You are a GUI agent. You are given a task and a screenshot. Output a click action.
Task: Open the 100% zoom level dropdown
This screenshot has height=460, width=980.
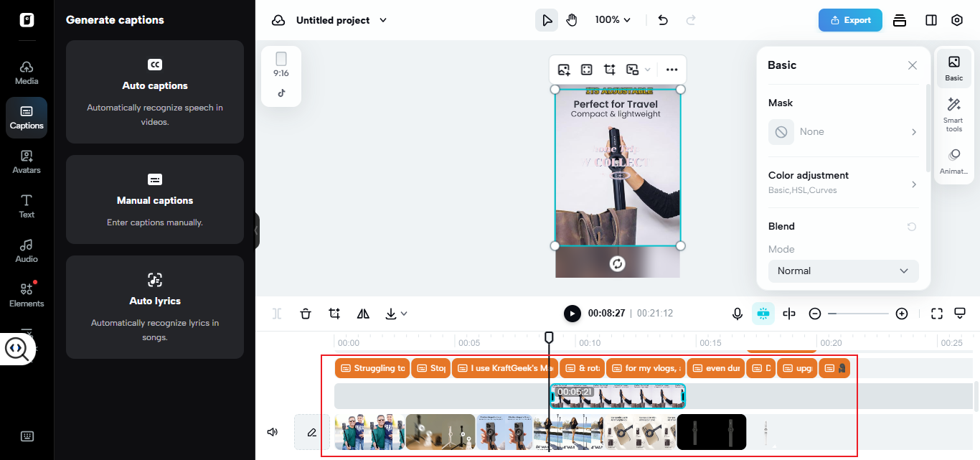click(x=613, y=20)
